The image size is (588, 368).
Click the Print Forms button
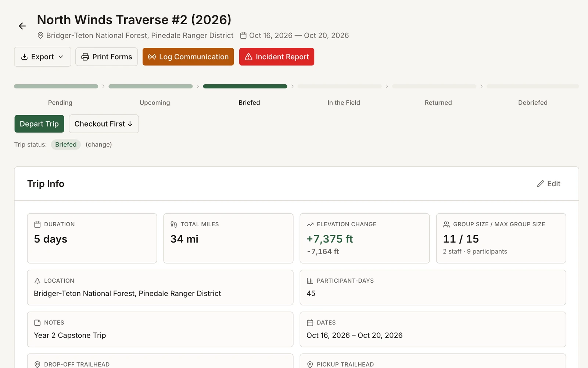pos(107,57)
